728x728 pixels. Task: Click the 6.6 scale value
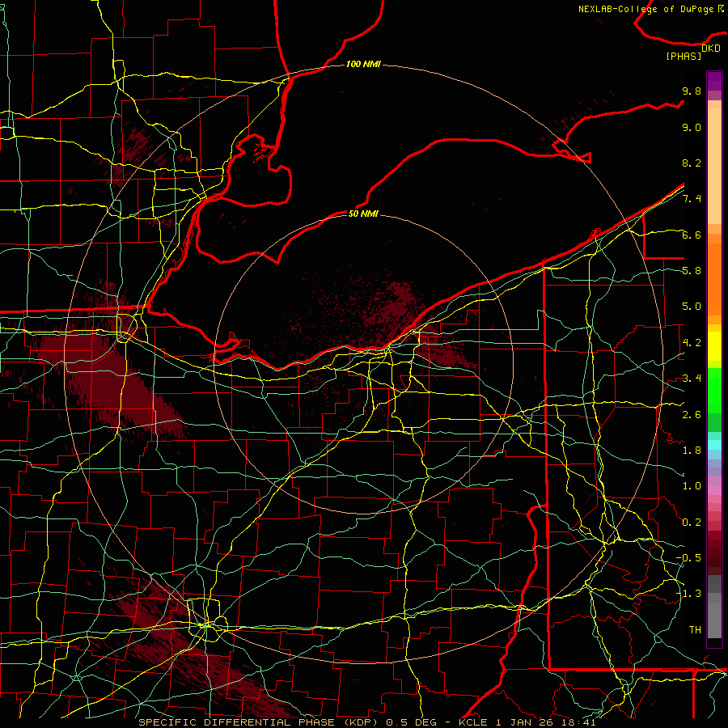(x=692, y=235)
